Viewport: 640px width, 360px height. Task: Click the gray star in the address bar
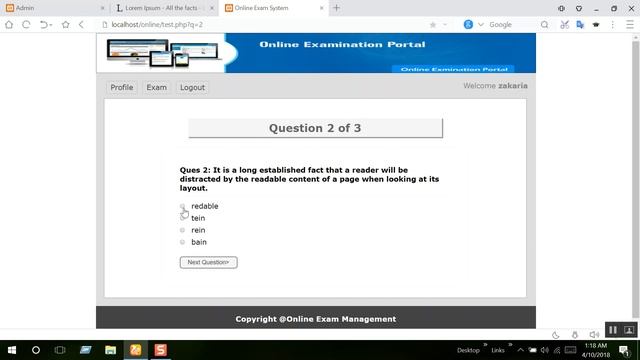click(x=433, y=25)
